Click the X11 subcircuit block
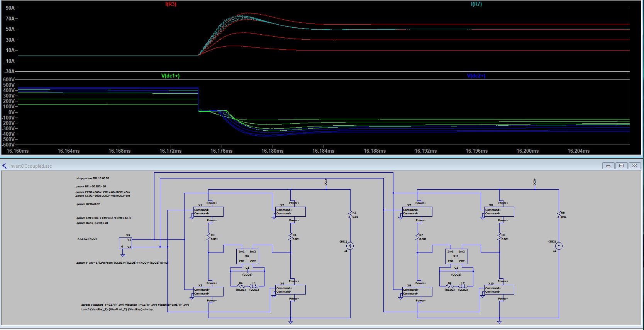Image resolution: width=644 pixels, height=330 pixels. click(456, 256)
